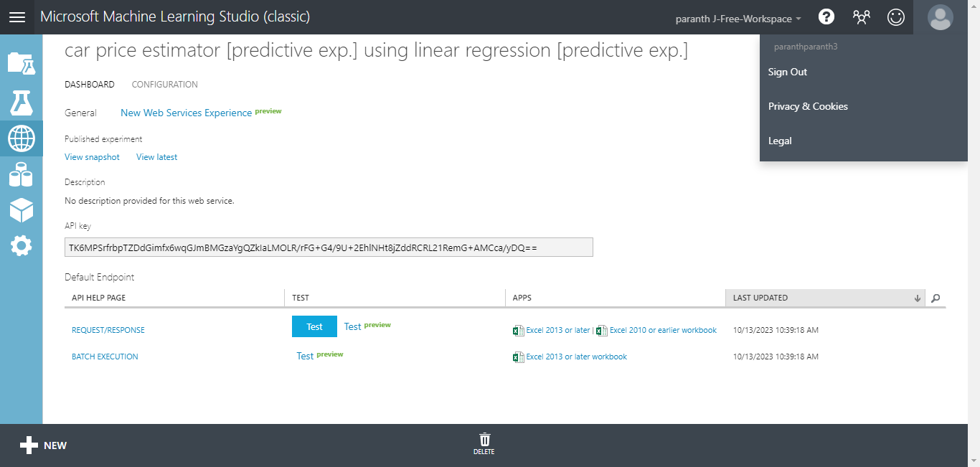
Task: Open the Datasets section in the sidebar
Action: pos(21,176)
